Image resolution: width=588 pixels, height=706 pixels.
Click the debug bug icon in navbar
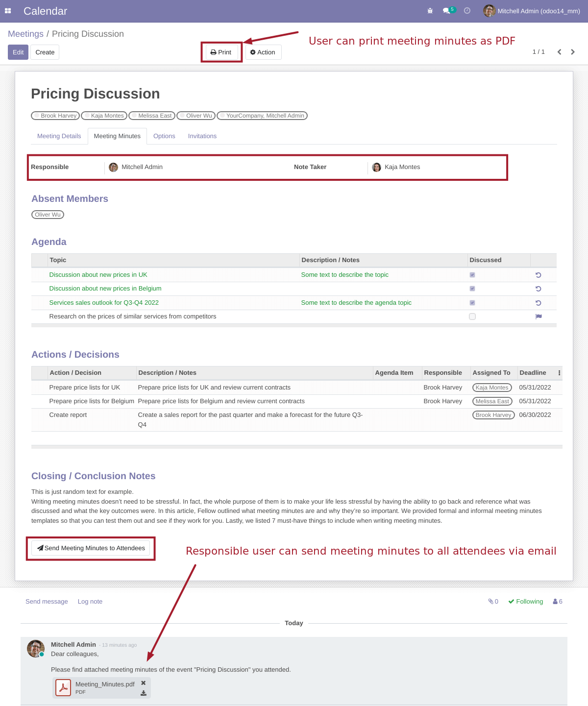point(430,11)
